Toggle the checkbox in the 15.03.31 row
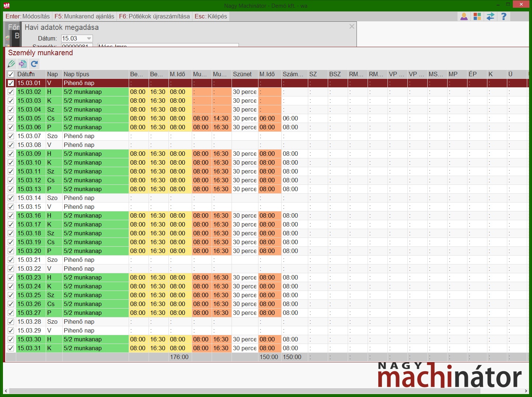532x397 pixels. (x=11, y=348)
